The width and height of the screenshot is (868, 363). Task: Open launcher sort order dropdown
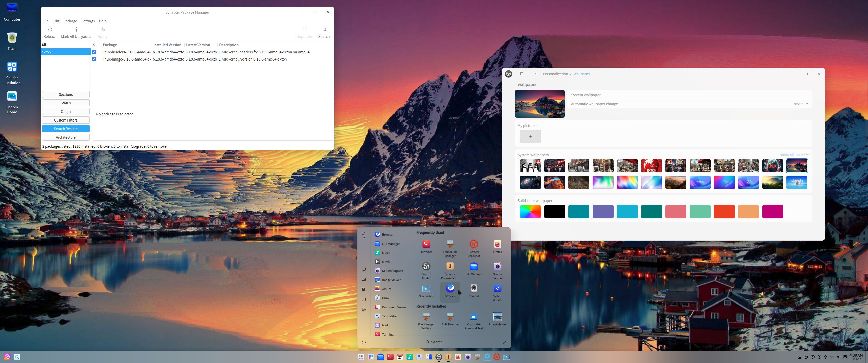364,235
